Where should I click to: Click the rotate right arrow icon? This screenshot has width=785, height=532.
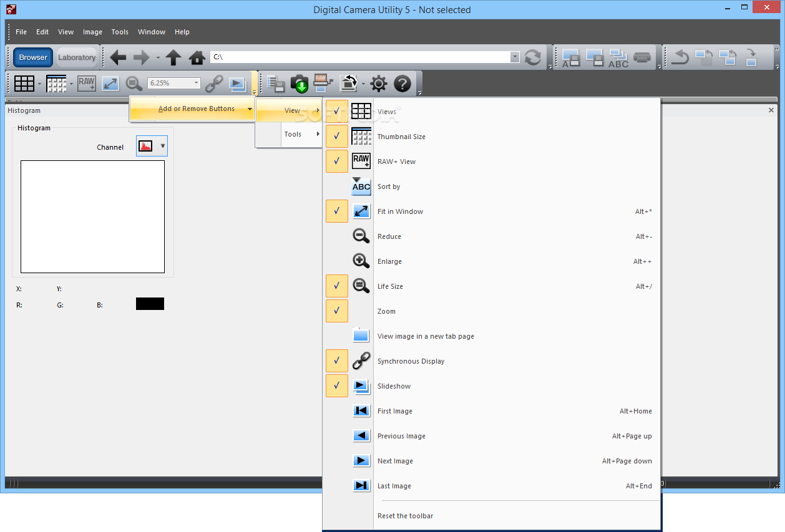pos(751,57)
